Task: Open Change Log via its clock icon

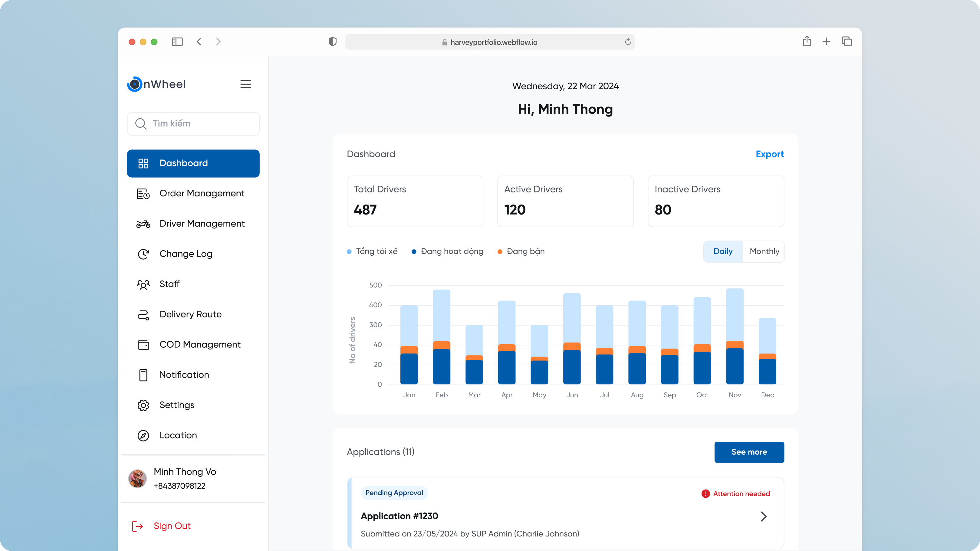Action: [x=143, y=254]
